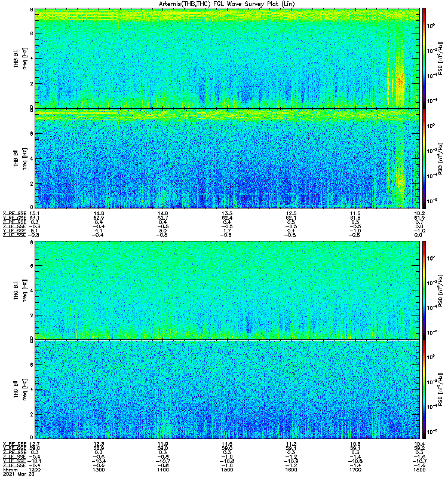Click the 1800 time tick label
This screenshot has width=448, height=478.
tap(419, 470)
